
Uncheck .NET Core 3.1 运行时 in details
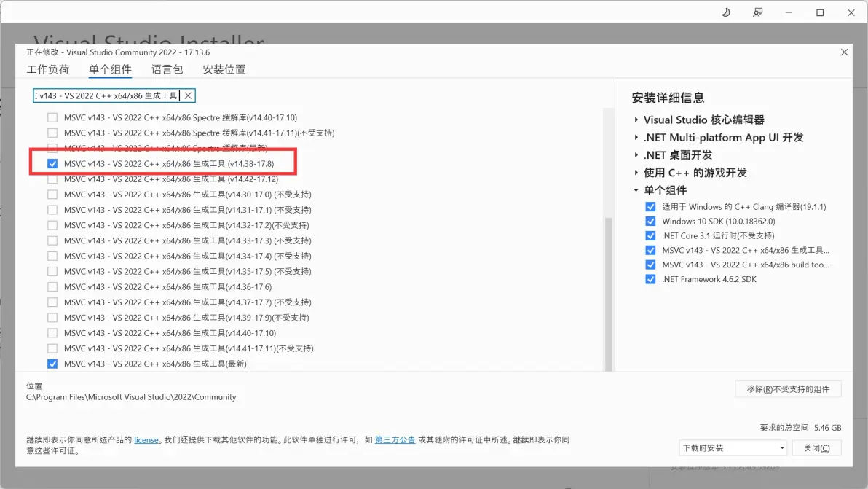650,236
